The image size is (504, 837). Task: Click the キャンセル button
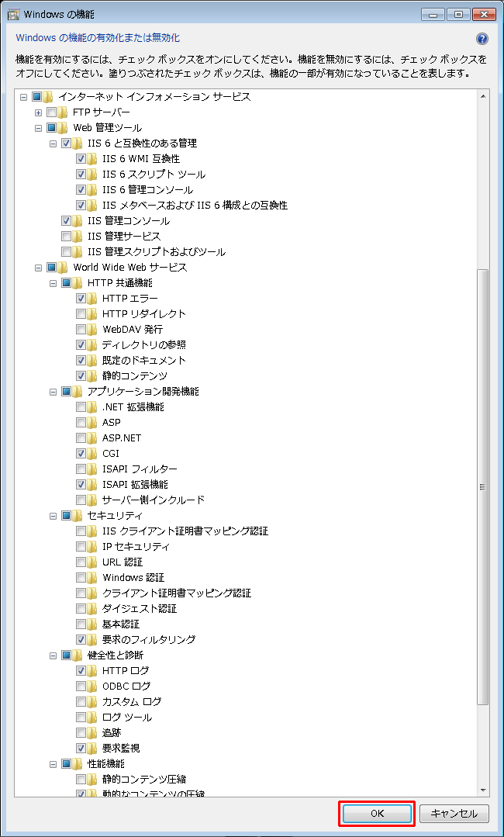point(454,813)
